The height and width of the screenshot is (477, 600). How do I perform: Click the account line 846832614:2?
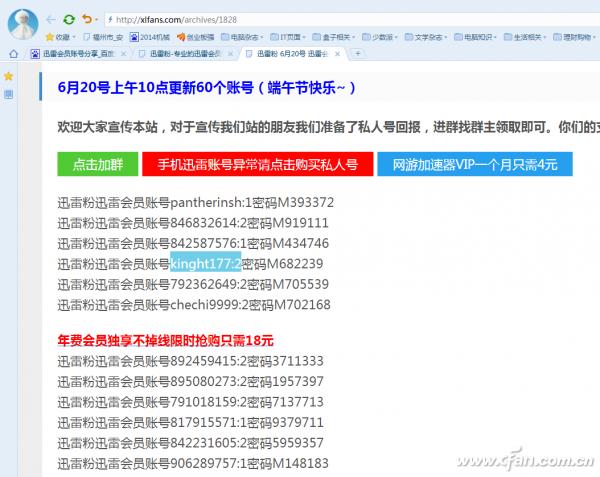pyautogui.click(x=193, y=223)
